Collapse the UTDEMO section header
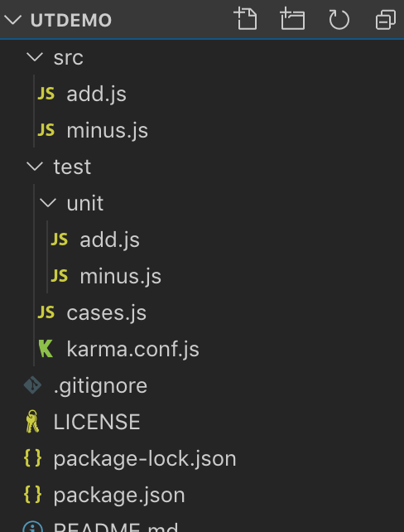This screenshot has width=404, height=532. click(12, 20)
